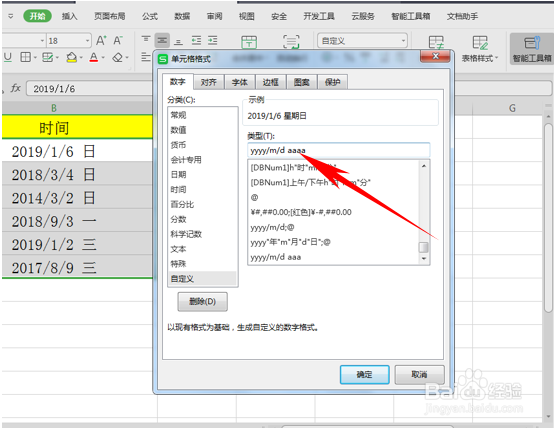Click 确定 to confirm the cell format
The width and height of the screenshot is (554, 428).
365,374
